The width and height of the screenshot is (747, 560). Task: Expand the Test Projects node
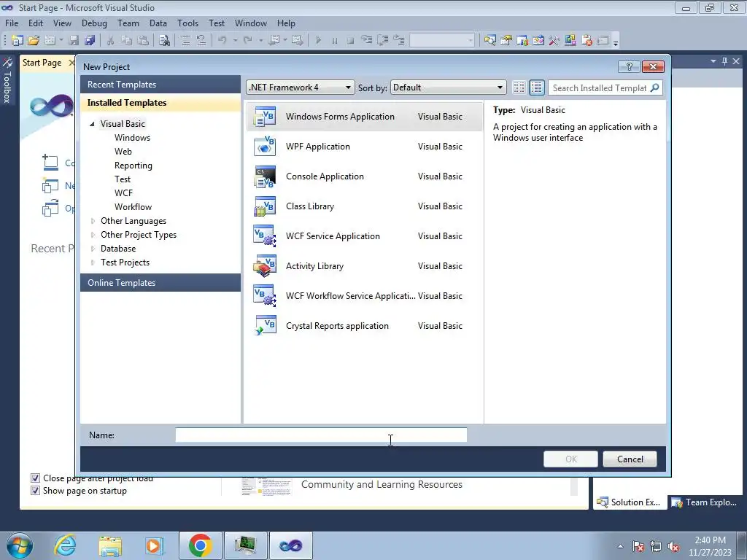point(93,262)
